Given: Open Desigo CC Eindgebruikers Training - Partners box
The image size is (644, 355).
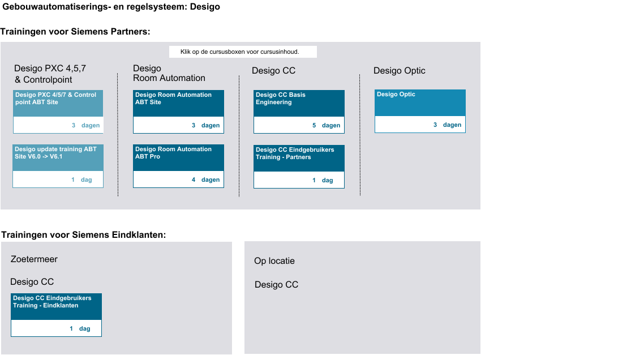Looking at the screenshot, I should click(x=299, y=159).
